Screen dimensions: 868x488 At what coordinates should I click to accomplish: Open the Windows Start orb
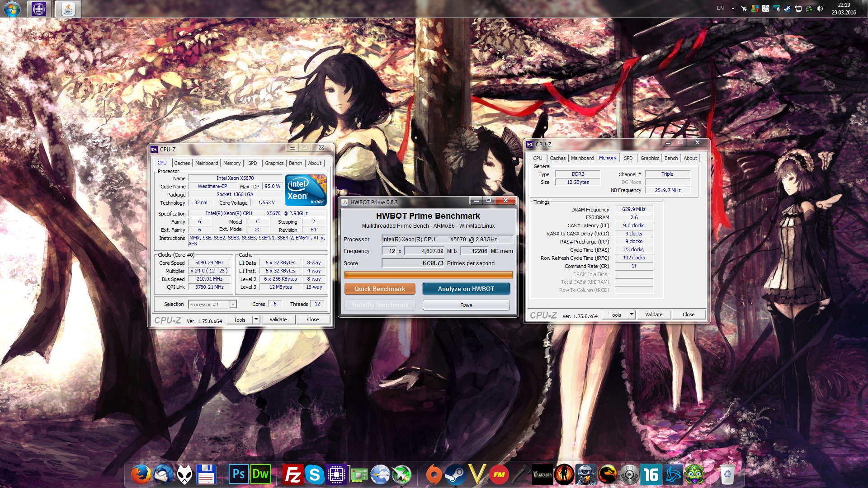(12, 9)
